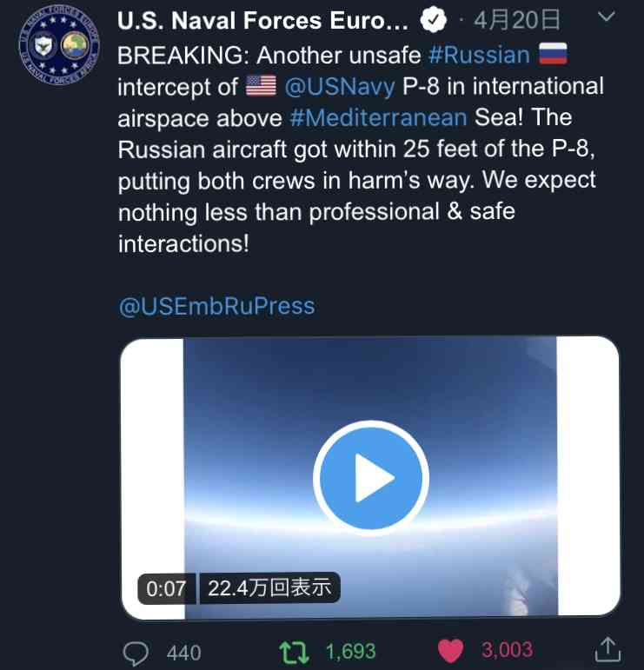Click the 3,003 likes count

point(507,650)
